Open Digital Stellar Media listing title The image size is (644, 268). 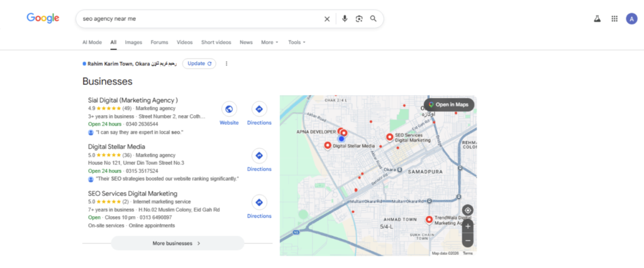pyautogui.click(x=116, y=147)
